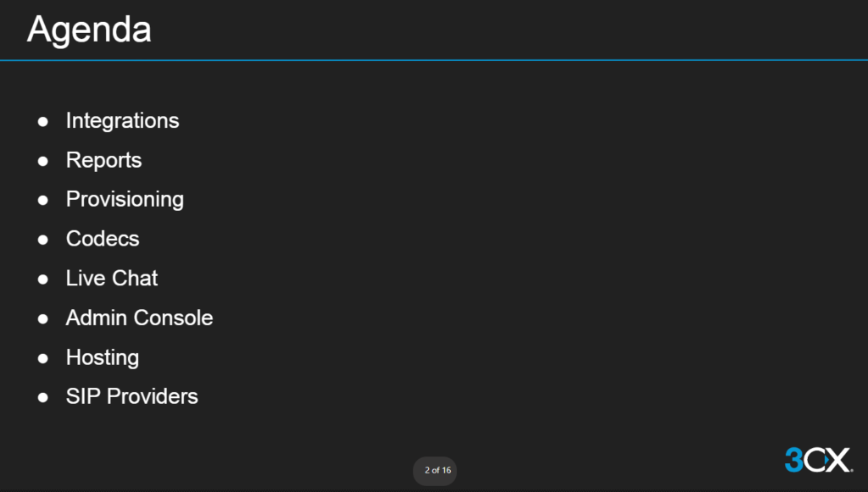Select the Admin Console agenda item

coord(139,318)
